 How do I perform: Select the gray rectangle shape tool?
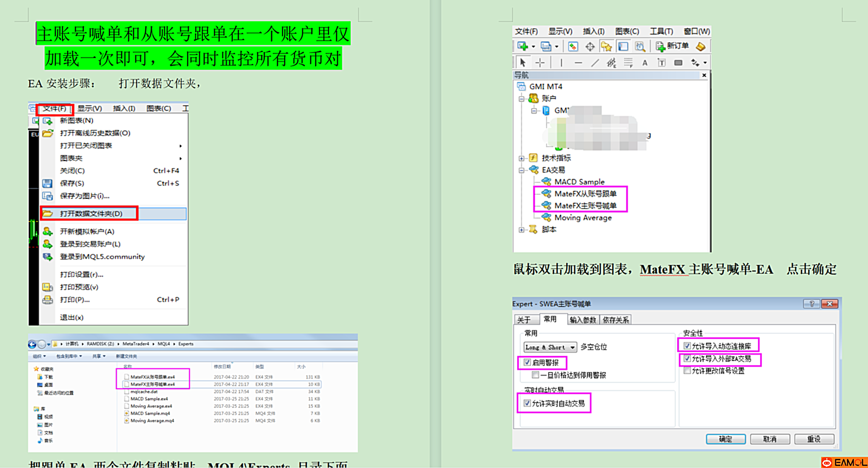tap(678, 63)
